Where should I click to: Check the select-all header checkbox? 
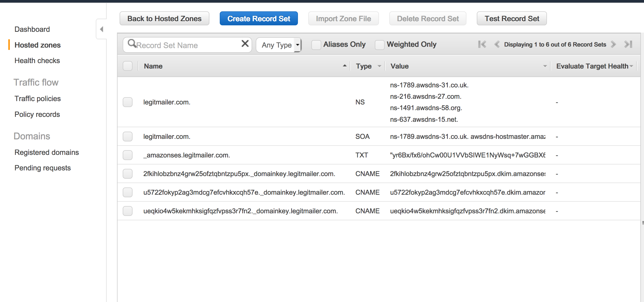(128, 66)
